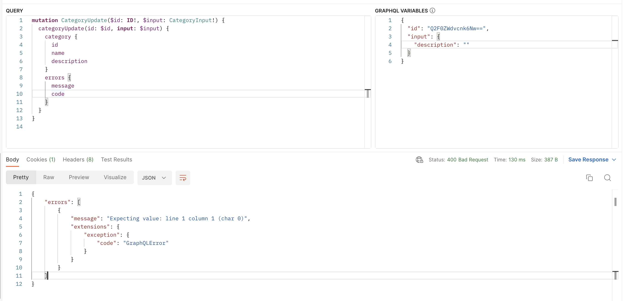The height and width of the screenshot is (301, 644).
Task: Toggle line wrapping with the orange wrap icon
Action: point(183,178)
